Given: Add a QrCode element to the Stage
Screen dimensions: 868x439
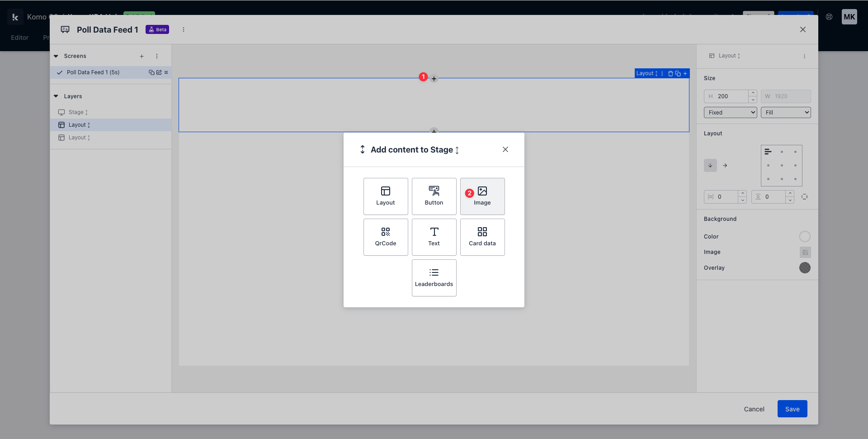Looking at the screenshot, I should tap(385, 237).
